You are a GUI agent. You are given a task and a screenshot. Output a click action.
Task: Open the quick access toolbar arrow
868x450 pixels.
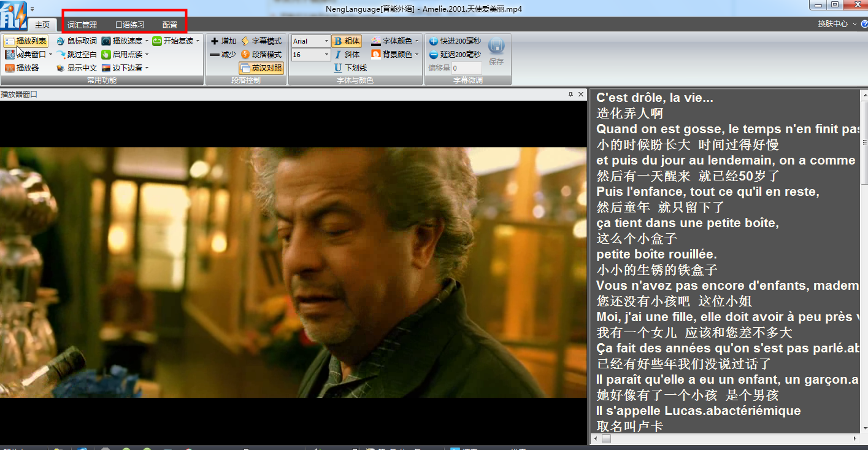tap(32, 9)
